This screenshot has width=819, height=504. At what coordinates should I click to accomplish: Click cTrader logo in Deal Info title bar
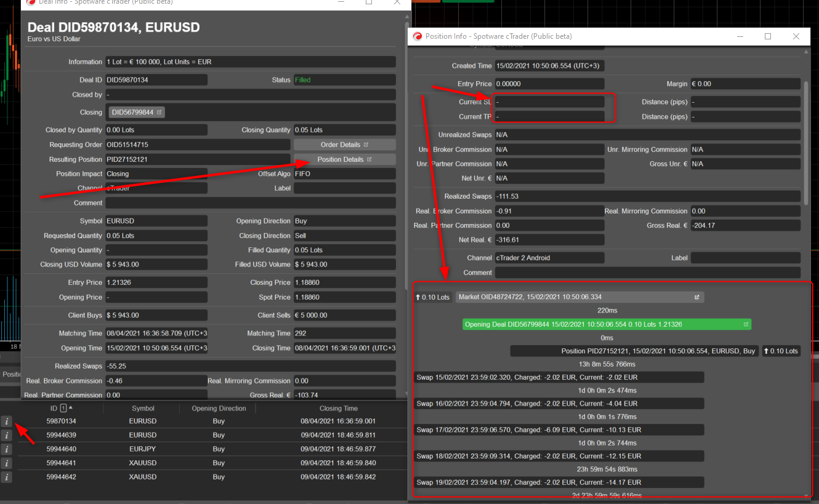pos(31,2)
